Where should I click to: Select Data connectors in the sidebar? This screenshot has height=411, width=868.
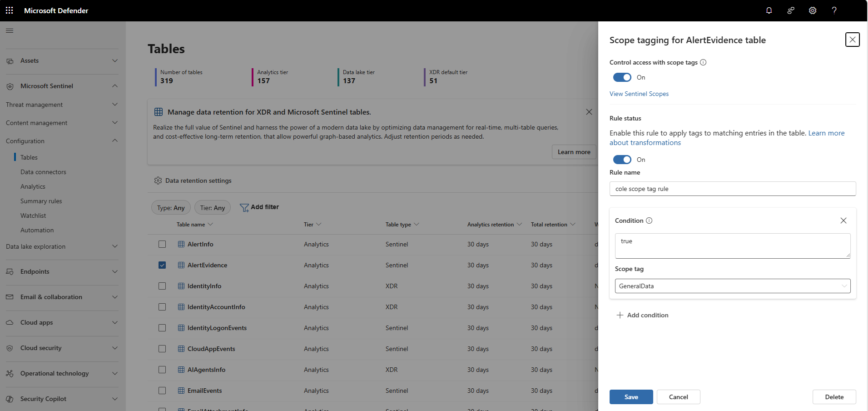click(43, 172)
